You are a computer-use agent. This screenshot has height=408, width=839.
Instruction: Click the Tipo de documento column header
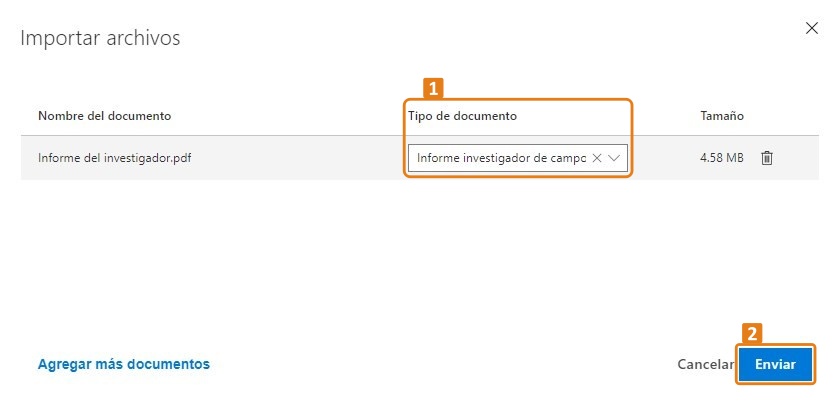462,116
